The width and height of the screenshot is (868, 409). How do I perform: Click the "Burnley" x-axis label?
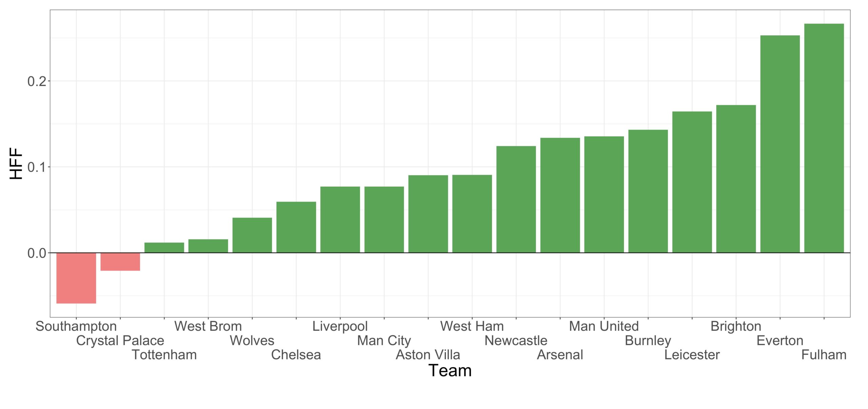tap(648, 340)
